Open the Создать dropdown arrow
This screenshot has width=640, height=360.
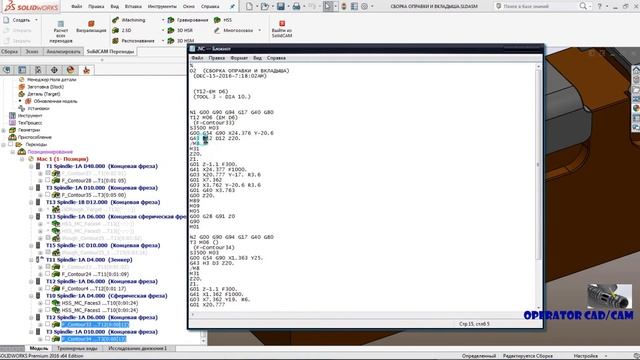click(36, 20)
